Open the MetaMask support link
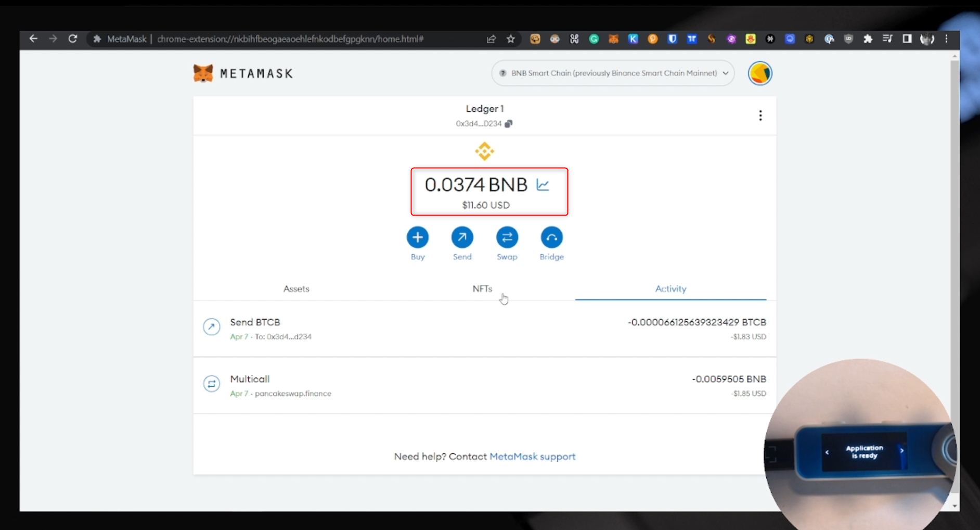Image resolution: width=980 pixels, height=530 pixels. click(532, 457)
